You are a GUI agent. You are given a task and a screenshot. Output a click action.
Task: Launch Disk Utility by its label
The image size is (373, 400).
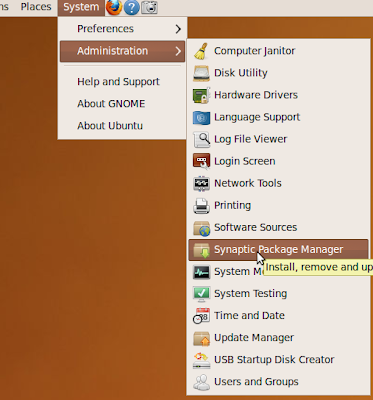[241, 73]
